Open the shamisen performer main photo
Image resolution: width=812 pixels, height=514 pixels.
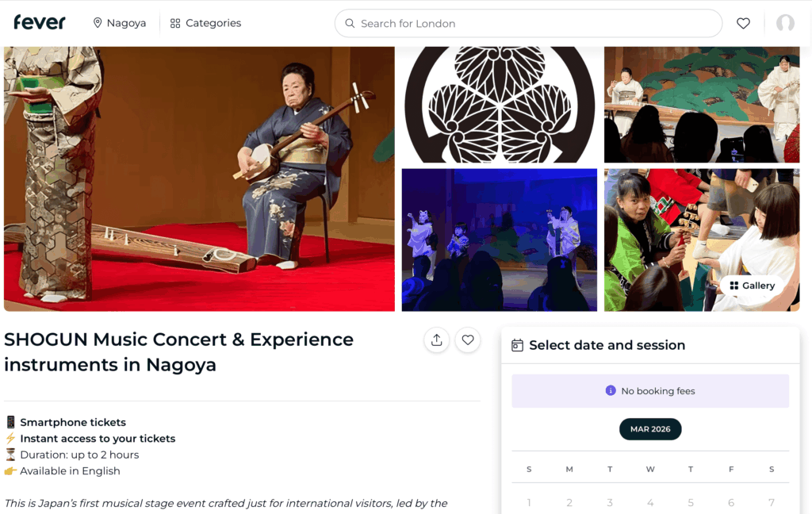point(199,178)
